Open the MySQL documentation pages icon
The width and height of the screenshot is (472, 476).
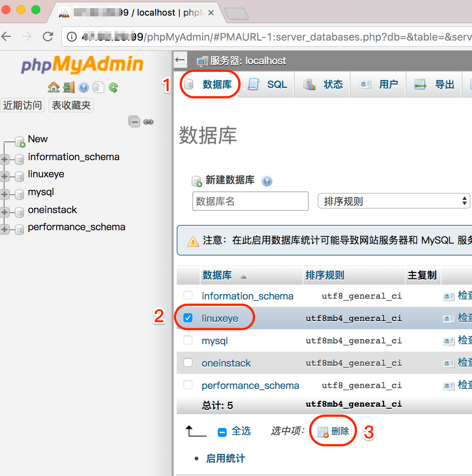coord(98,88)
